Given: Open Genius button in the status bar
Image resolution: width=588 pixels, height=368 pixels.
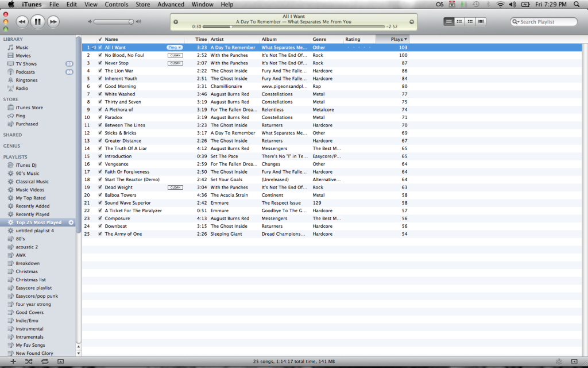Looking at the screenshot, I should [x=559, y=362].
